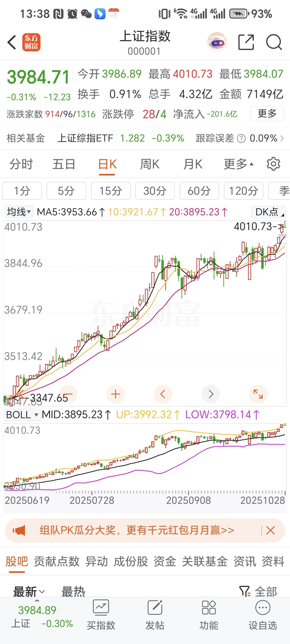The image size is (290, 644).
Task: Tap the back arrow icon
Action: click(12, 42)
